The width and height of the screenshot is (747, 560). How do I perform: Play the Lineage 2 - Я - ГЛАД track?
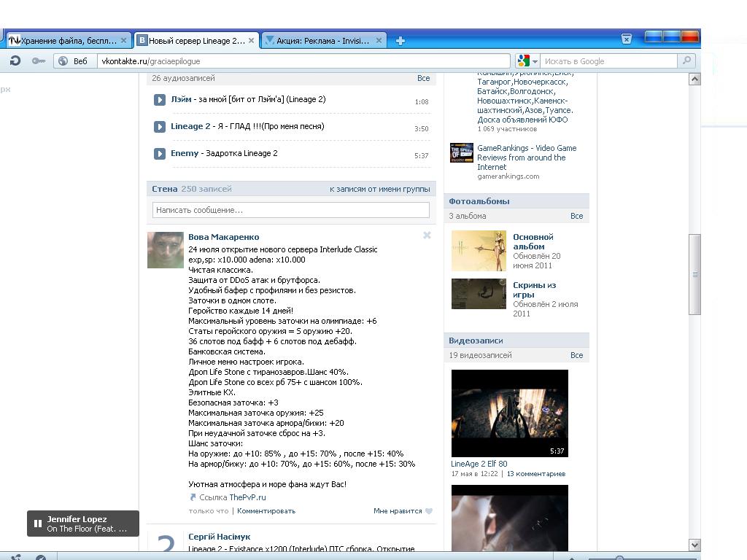point(159,127)
